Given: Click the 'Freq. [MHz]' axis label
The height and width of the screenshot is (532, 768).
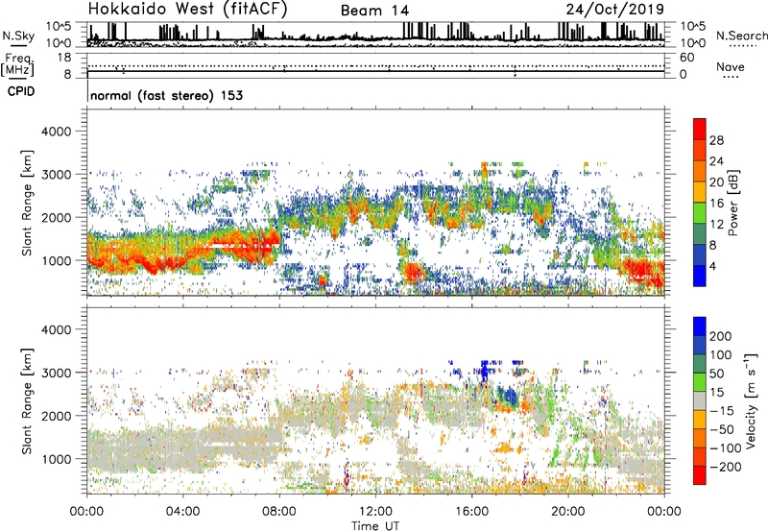Looking at the screenshot, I should 17,65.
